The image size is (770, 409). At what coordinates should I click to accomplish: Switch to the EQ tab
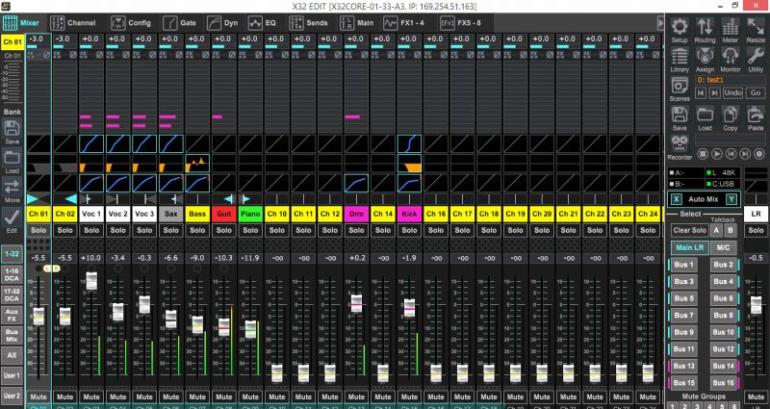pos(262,23)
